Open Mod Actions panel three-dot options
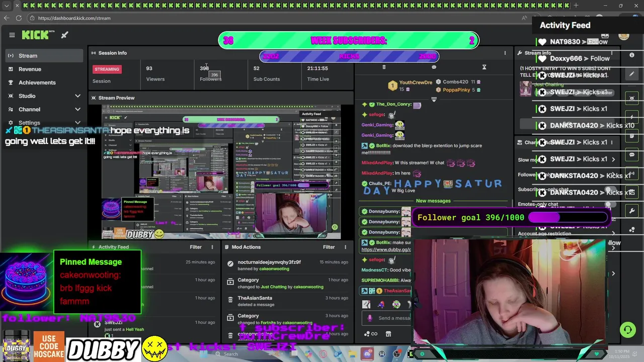644x362 pixels. 345,247
